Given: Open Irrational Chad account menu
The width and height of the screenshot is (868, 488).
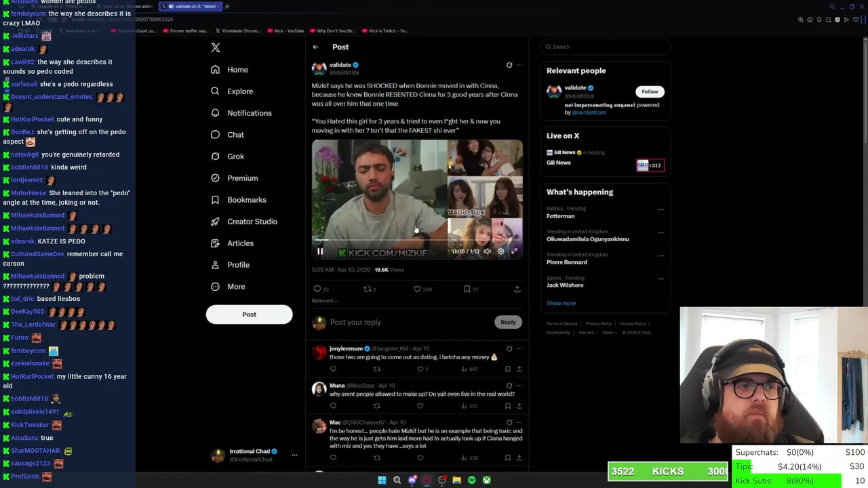Looking at the screenshot, I should 254,455.
